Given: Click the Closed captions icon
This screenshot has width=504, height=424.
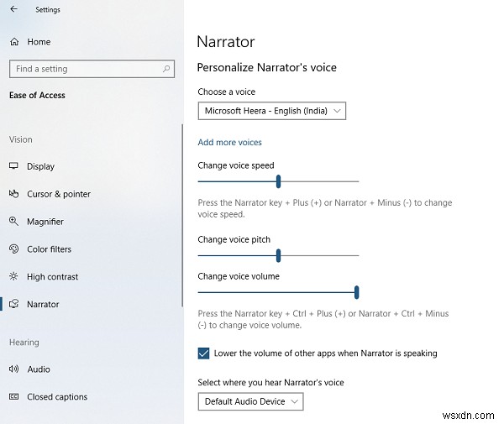Looking at the screenshot, I should (x=13, y=397).
